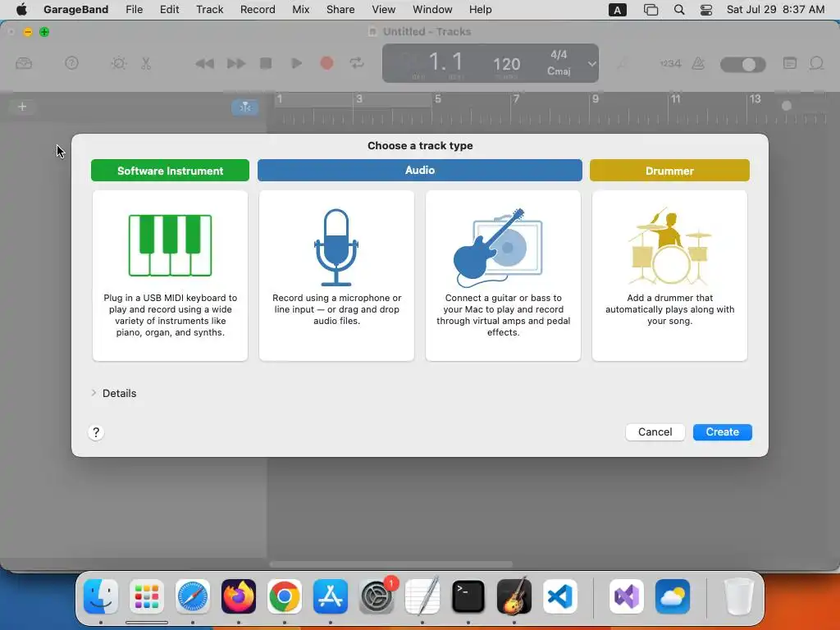The image size is (840, 630).
Task: Expand the Details disclosure triangle
Action: coord(94,393)
